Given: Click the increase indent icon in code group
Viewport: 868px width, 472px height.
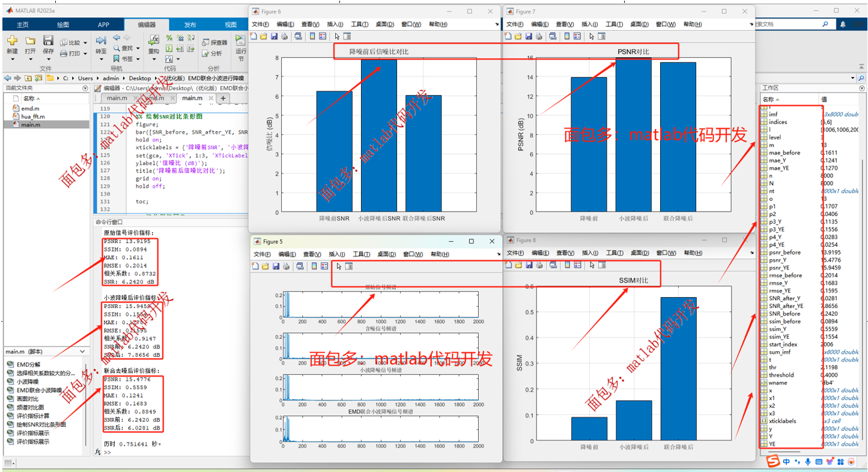Looking at the screenshot, I should [180, 49].
